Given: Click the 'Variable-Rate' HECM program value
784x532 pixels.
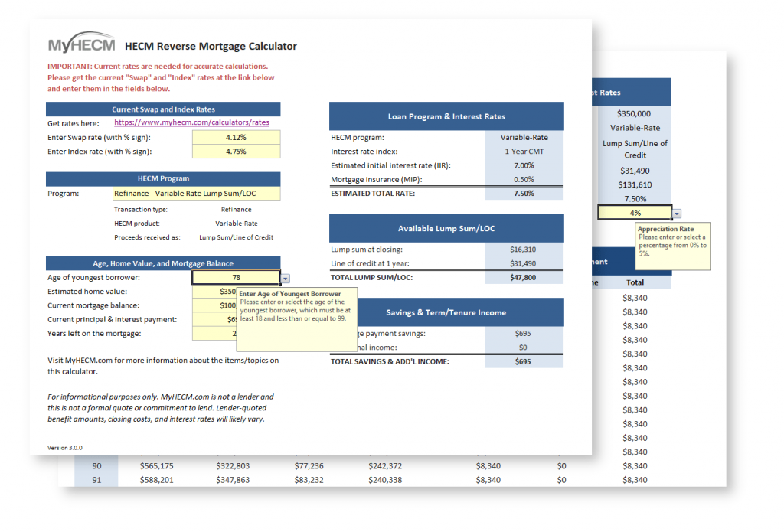Looking at the screenshot, I should (x=524, y=138).
